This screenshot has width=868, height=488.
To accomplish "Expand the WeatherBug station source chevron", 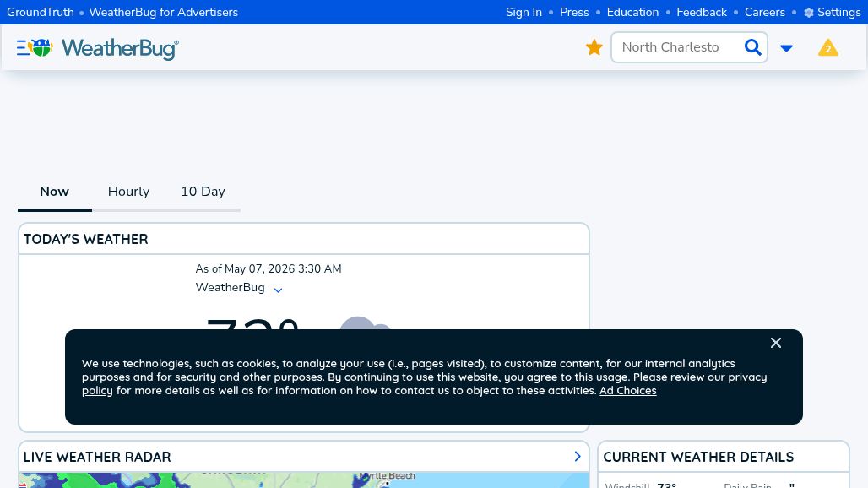I will tap(278, 290).
